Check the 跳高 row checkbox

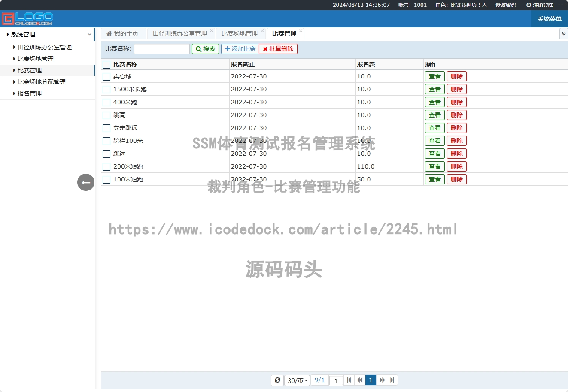tap(106, 115)
